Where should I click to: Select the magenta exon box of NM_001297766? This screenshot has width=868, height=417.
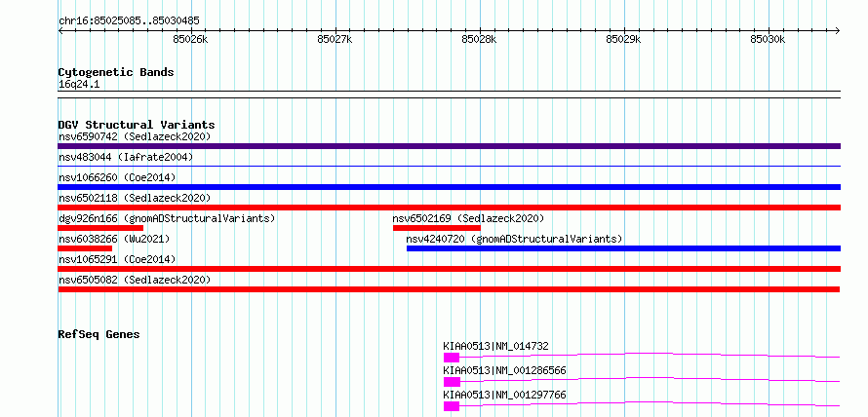click(452, 406)
